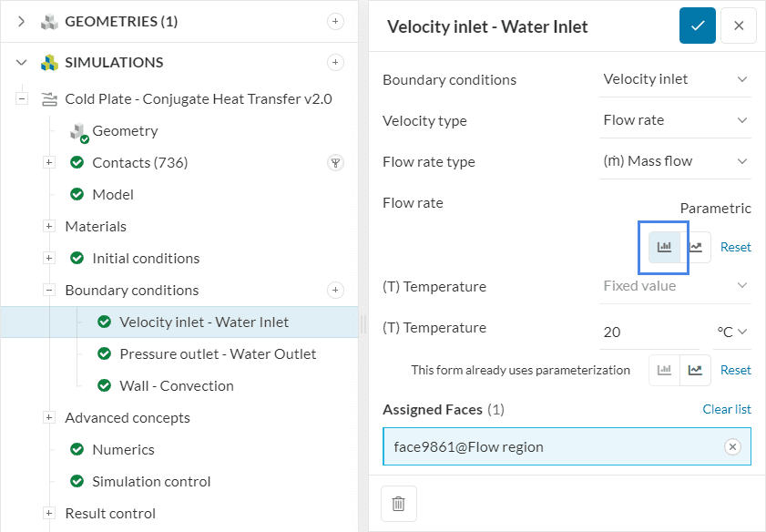Remove face9861@Flow region assignment
Image resolution: width=766 pixels, height=532 pixels.
point(732,446)
